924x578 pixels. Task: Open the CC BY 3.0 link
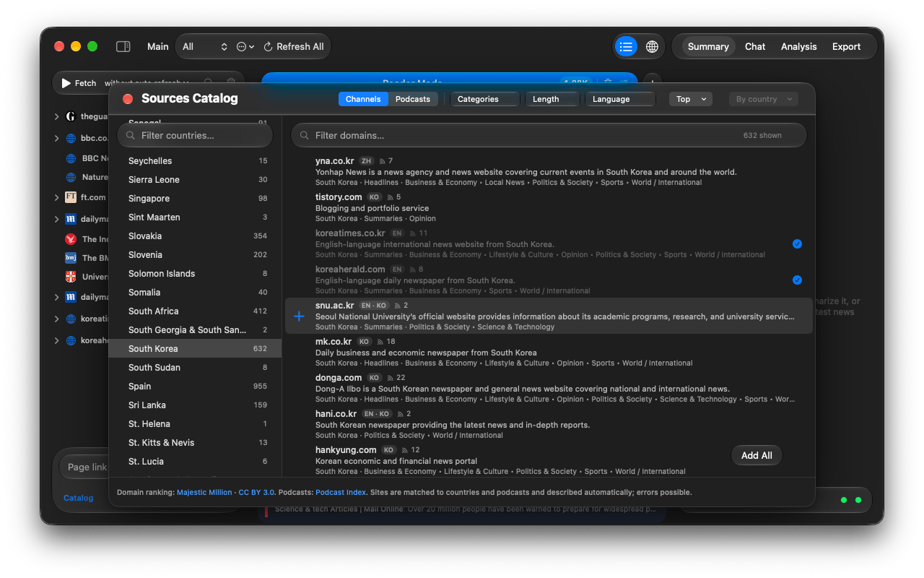click(256, 492)
